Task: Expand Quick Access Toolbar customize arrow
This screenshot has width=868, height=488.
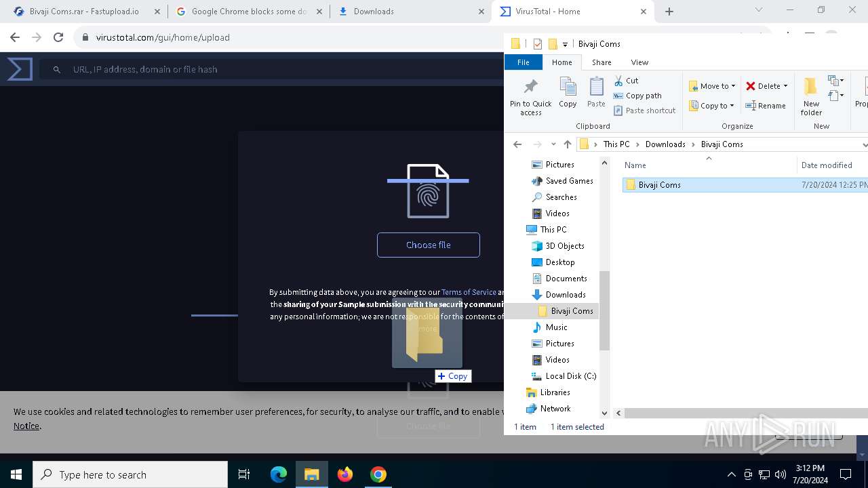Action: pyautogui.click(x=565, y=44)
